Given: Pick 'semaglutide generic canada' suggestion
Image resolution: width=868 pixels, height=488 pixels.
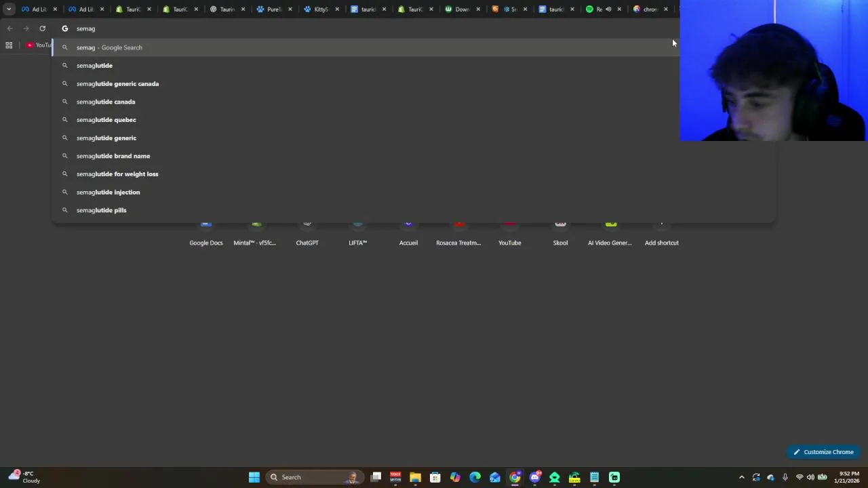Looking at the screenshot, I should pyautogui.click(x=414, y=83).
